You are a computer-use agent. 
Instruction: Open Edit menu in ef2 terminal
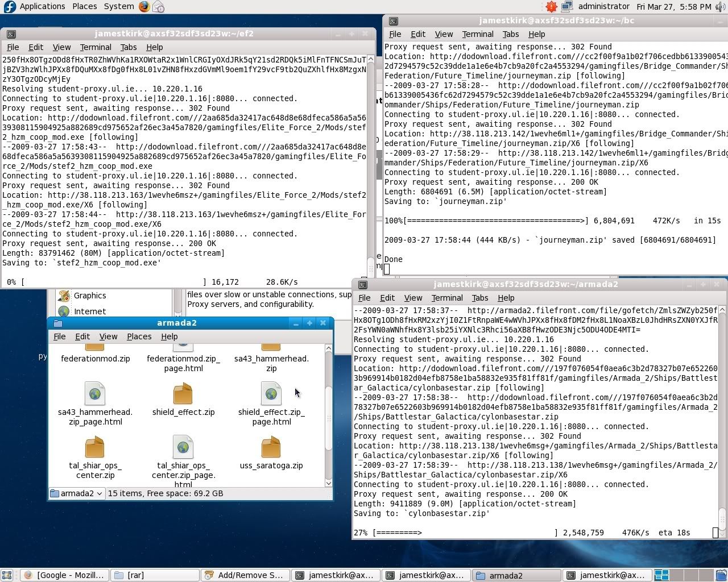coord(36,47)
